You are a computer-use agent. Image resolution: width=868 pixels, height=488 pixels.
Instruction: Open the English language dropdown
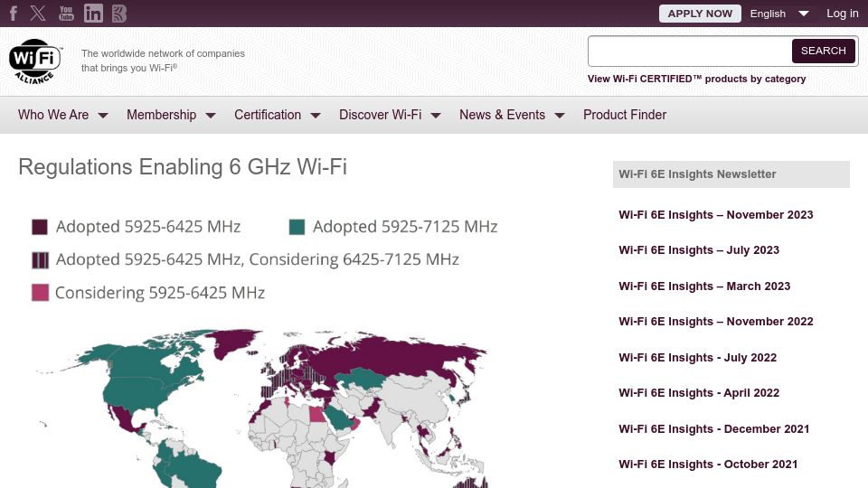click(x=778, y=14)
